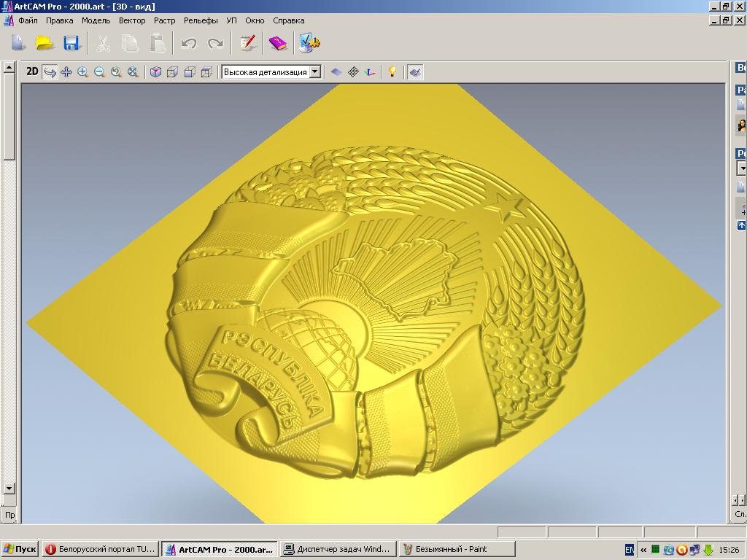Switch to the Диспетчер задач taskbar window
This screenshot has height=560, width=747.
(x=338, y=549)
